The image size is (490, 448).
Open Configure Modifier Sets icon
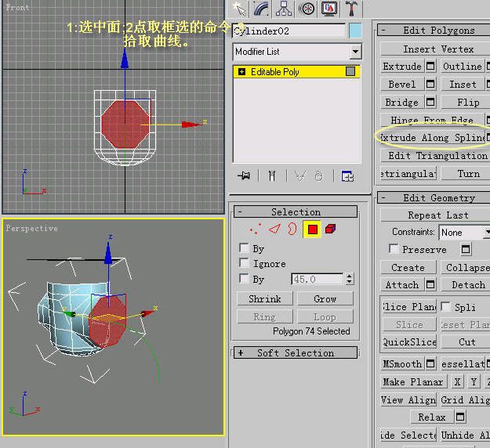(x=347, y=176)
